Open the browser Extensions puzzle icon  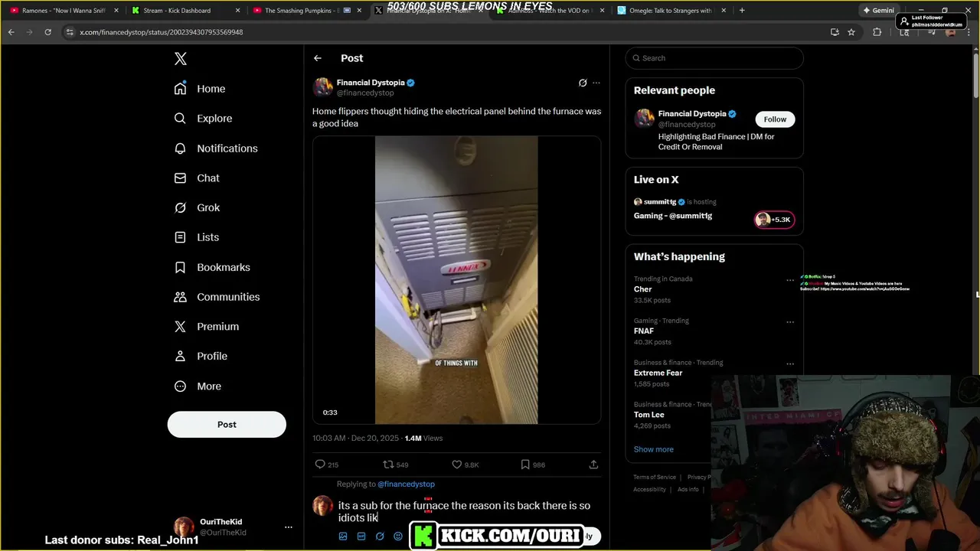(877, 32)
